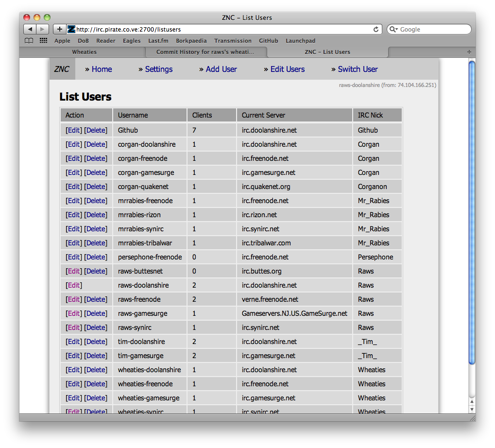Click Switch User in ZNC navigation
Viewport: 495px width, 448px height.
[x=358, y=69]
